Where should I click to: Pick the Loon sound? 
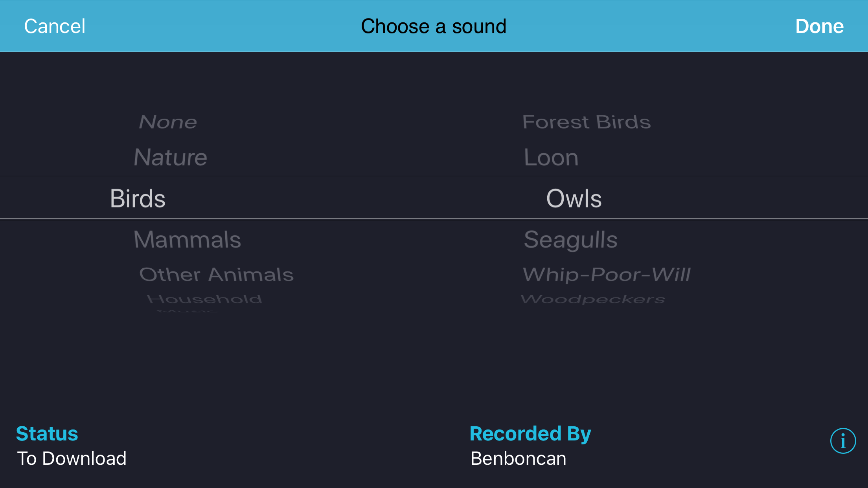(x=551, y=158)
